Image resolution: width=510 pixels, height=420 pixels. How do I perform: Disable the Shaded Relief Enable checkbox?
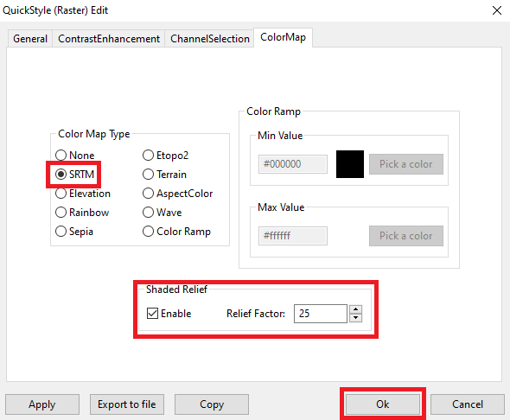click(x=152, y=314)
